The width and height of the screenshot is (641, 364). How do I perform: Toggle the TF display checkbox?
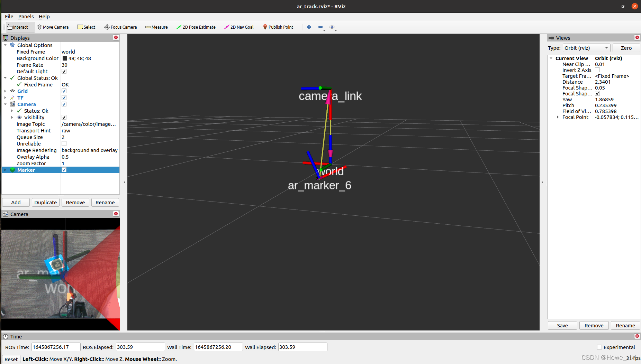click(64, 97)
